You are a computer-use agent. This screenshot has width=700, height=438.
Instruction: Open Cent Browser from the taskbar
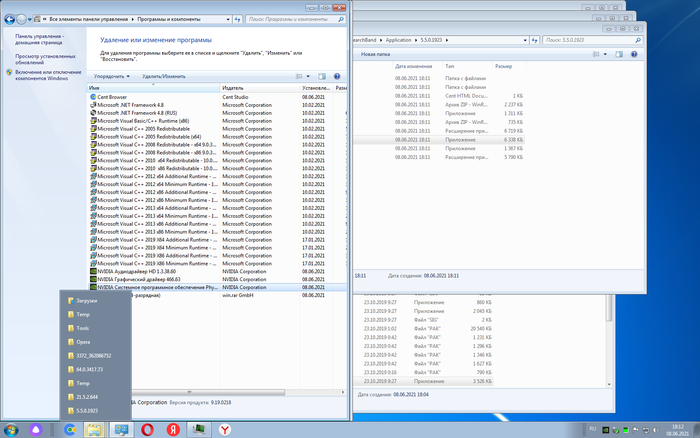pos(70,428)
